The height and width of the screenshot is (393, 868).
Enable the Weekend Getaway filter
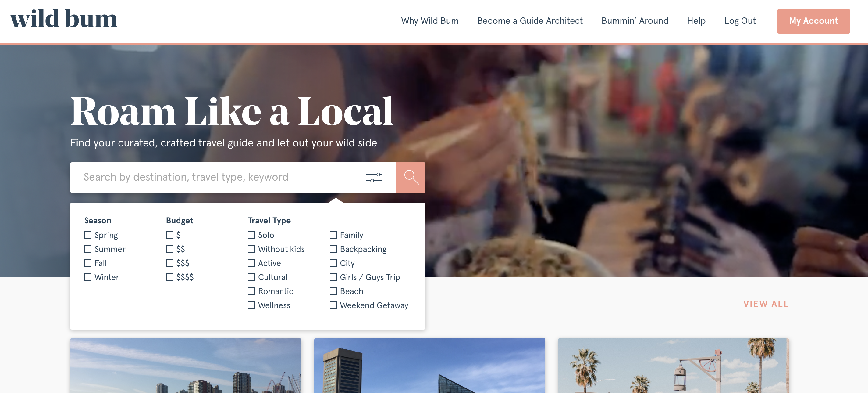point(333,305)
